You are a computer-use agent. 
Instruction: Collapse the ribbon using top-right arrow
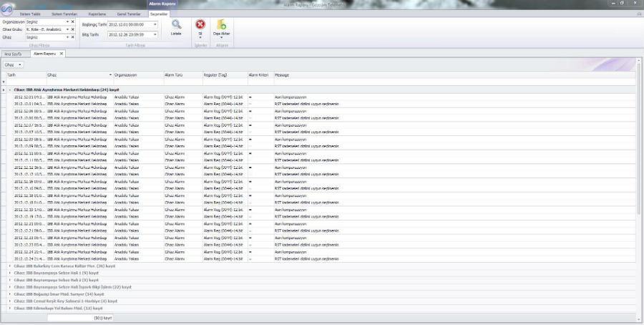[x=638, y=14]
